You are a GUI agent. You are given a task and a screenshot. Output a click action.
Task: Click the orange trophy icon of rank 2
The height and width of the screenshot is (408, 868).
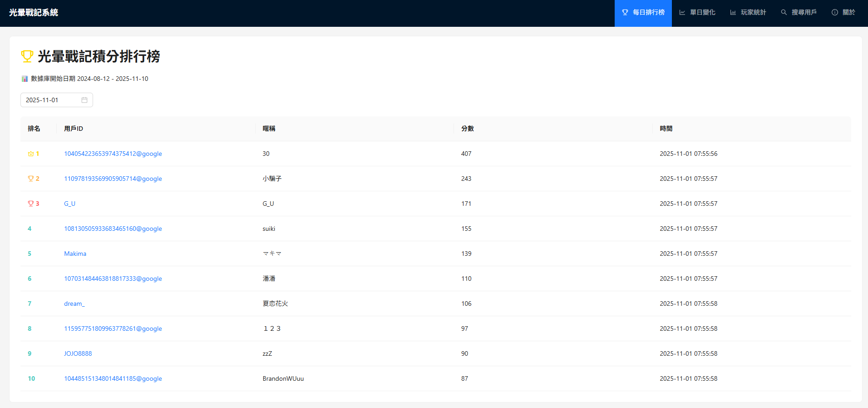(31, 179)
